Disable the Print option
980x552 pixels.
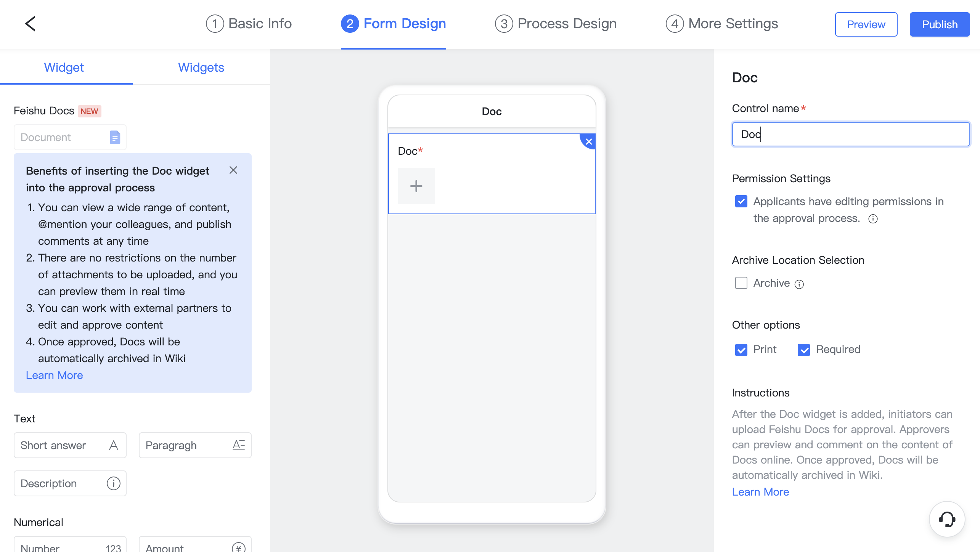741,350
